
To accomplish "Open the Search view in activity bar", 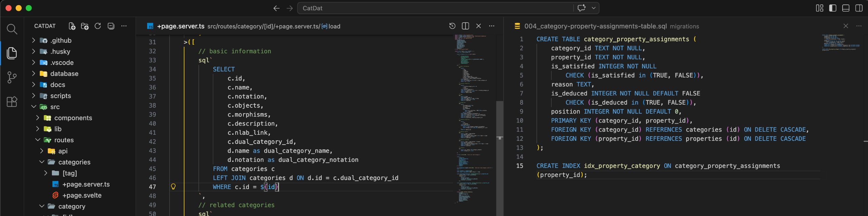I will click(12, 29).
